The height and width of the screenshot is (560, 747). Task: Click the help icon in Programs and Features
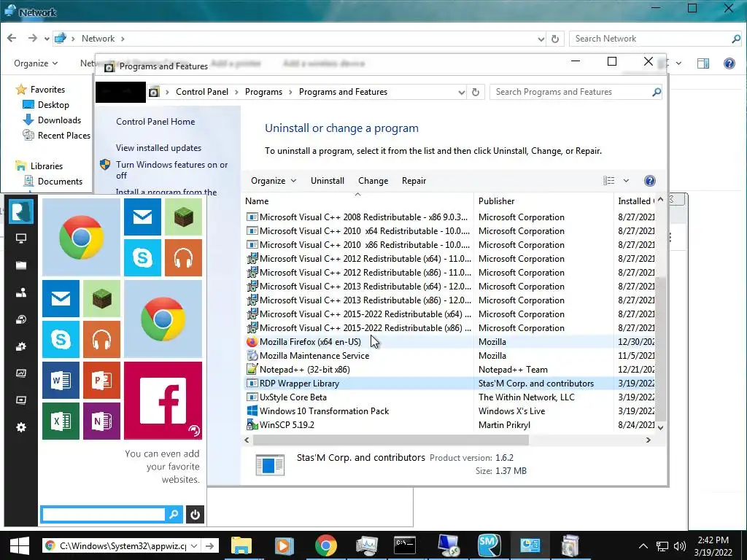point(649,181)
